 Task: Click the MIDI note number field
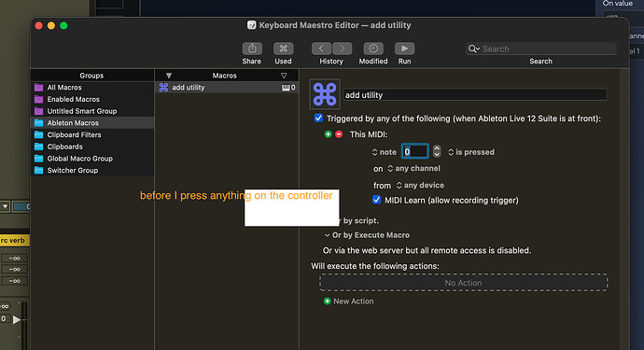coord(414,151)
